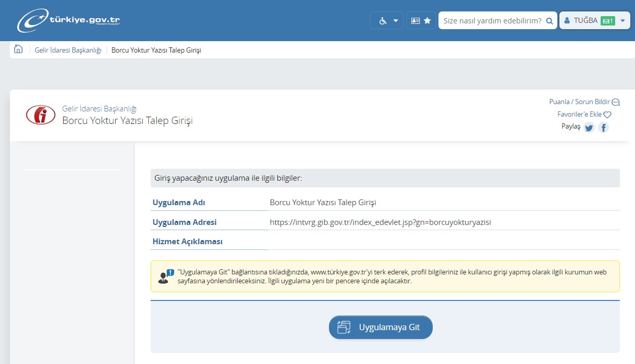
Task: Expand the TUĞBA user menu
Action: pyautogui.click(x=595, y=21)
